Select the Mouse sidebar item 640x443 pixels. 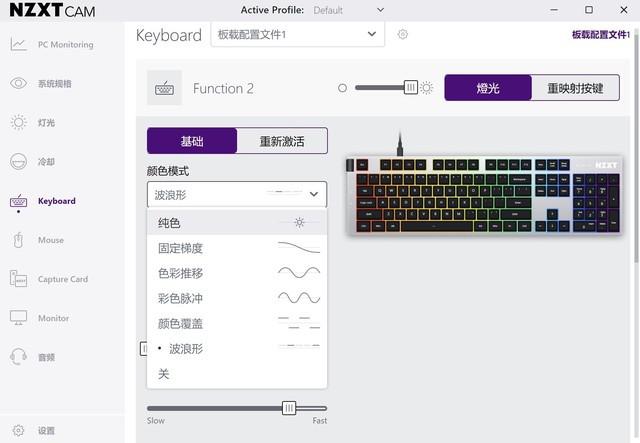point(50,240)
